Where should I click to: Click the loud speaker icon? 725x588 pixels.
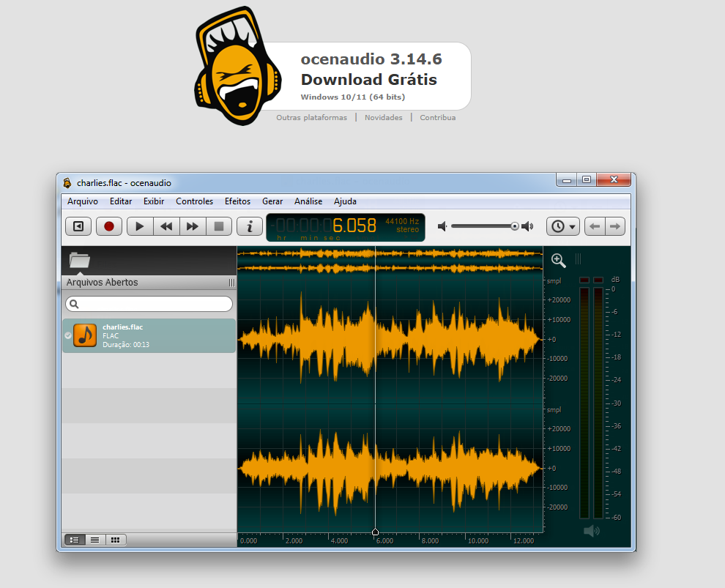527,226
